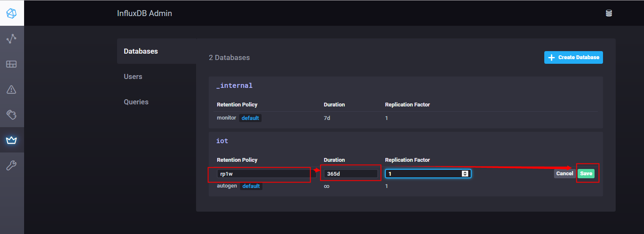644x234 pixels.
Task: Click the 7d duration value
Action: point(327,118)
